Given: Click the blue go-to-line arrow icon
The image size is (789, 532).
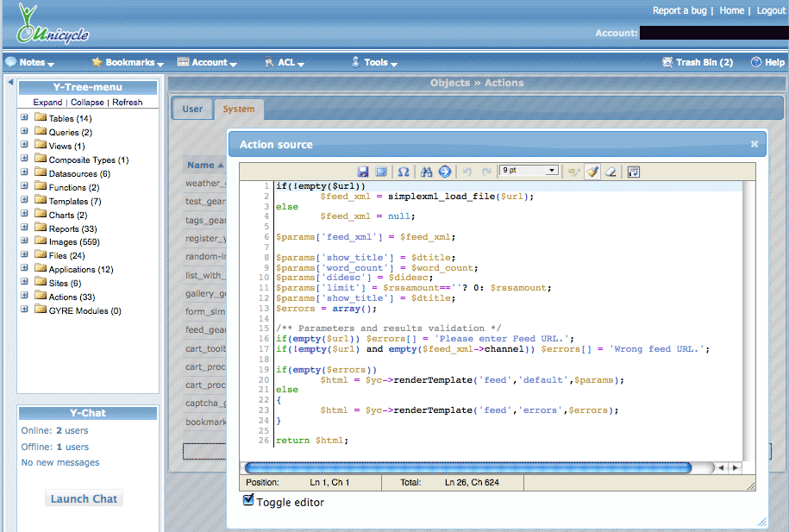Looking at the screenshot, I should tap(444, 172).
